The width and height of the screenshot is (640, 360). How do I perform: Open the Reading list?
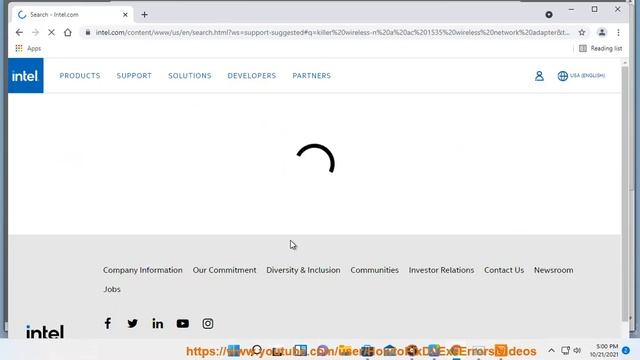(600, 48)
